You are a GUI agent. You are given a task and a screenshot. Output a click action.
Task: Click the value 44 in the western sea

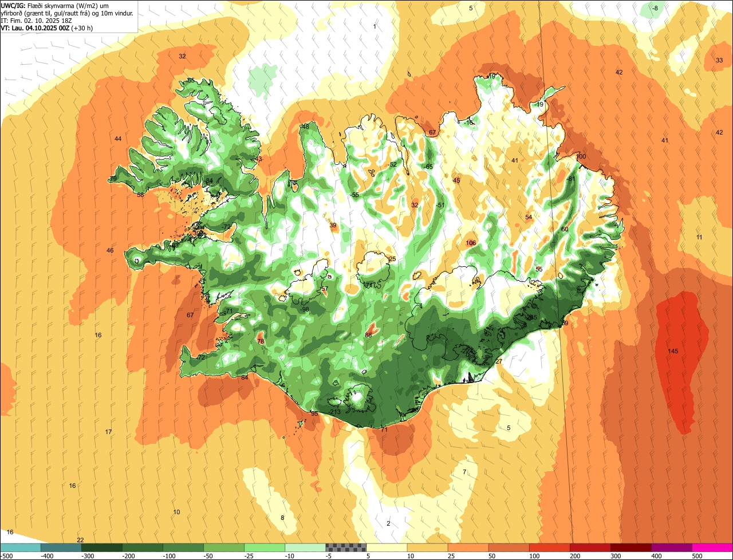pos(118,139)
